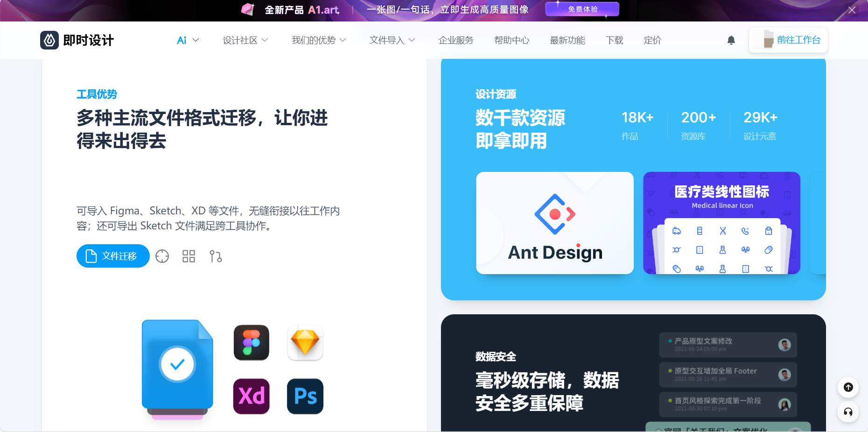Click the A1.art gem icon in banner
Image resolution: width=868 pixels, height=432 pixels.
pos(248,9)
